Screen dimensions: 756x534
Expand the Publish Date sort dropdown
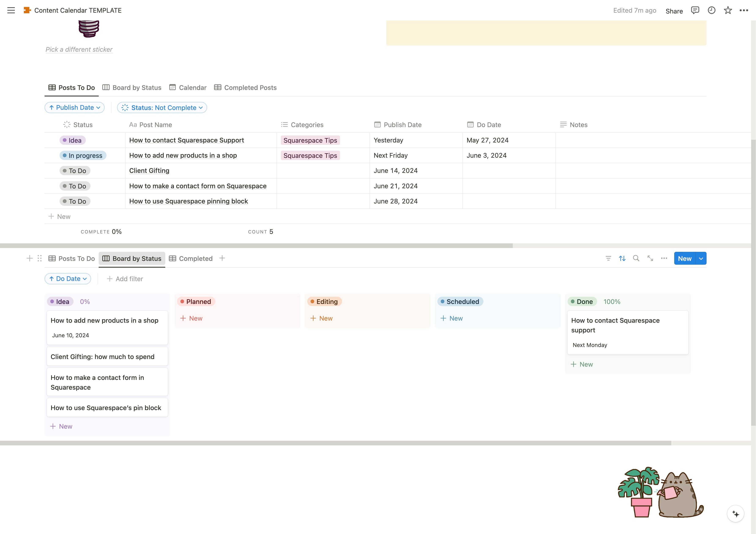coord(74,108)
